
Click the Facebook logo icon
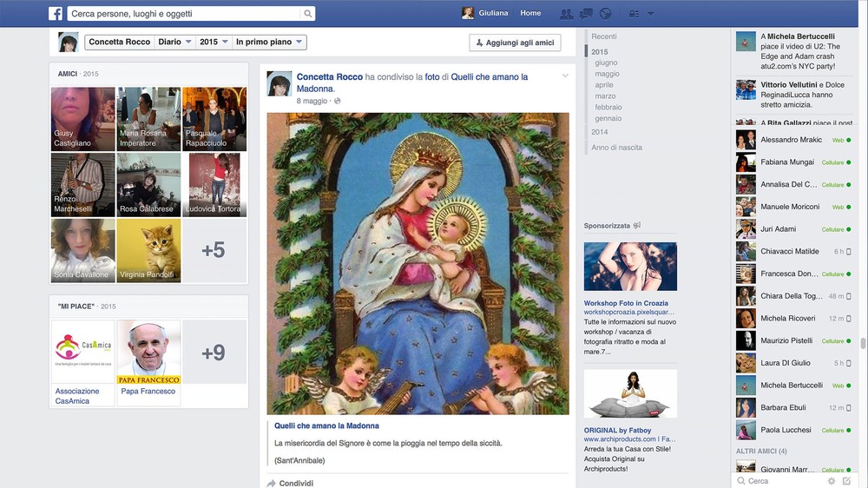[56, 13]
